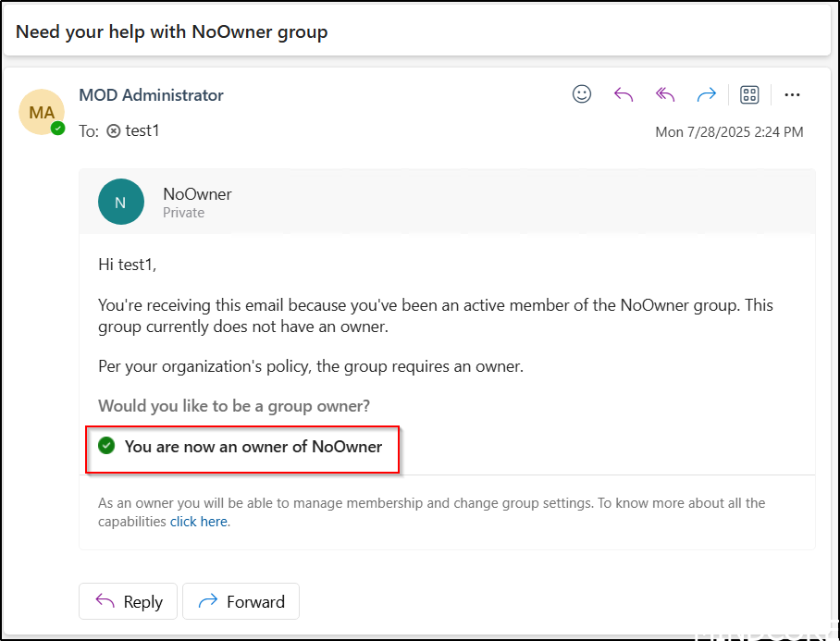Click the forward arrow icon in header
Screen dimensions: 840x641
(x=707, y=94)
